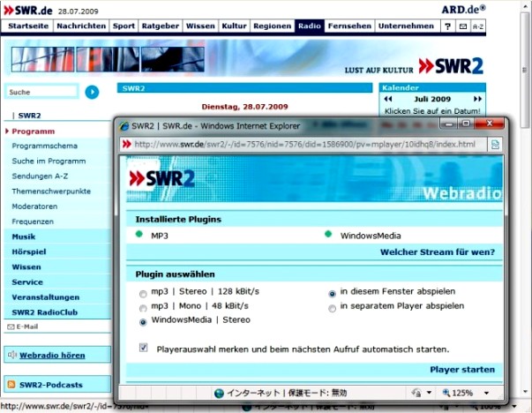Open the Kultur navigation tab
The width and height of the screenshot is (532, 413).
point(234,26)
